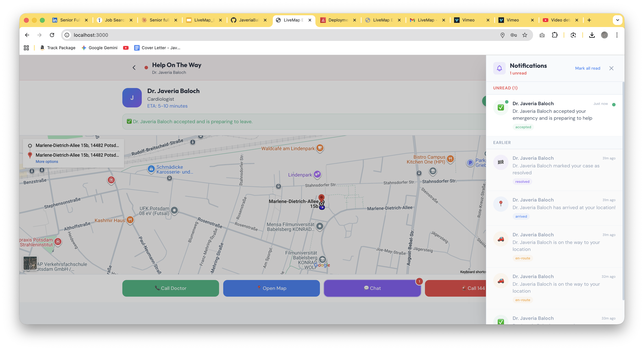
Task: Click the Waldcafé am Lindenpark marker
Action: coord(320,148)
